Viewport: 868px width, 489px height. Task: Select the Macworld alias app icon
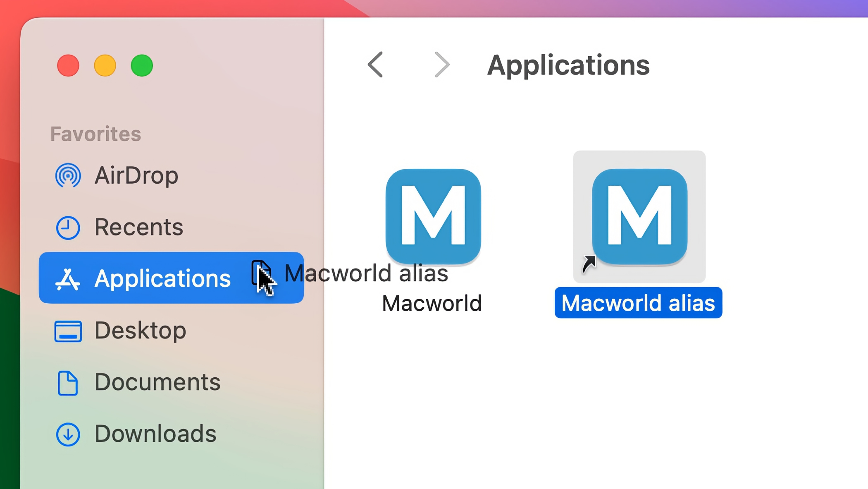pyautogui.click(x=639, y=216)
